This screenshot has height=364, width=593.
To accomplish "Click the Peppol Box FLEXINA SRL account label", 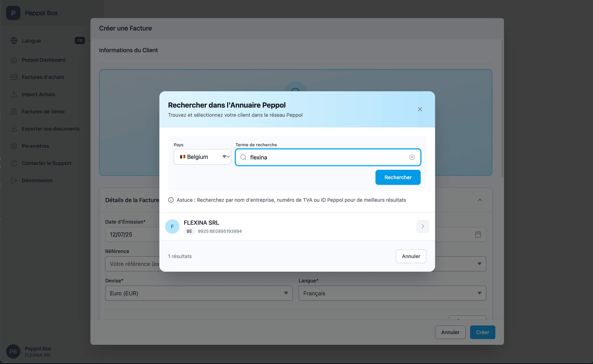I will [38, 351].
